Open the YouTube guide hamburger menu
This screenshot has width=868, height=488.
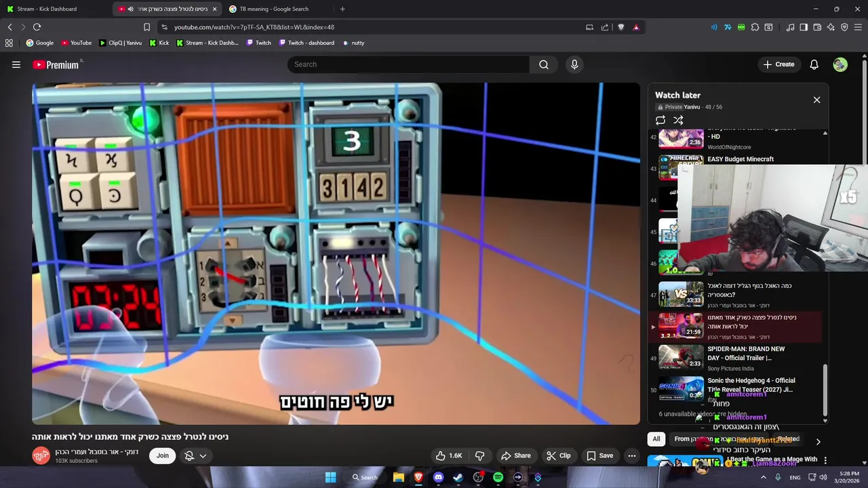[x=16, y=64]
